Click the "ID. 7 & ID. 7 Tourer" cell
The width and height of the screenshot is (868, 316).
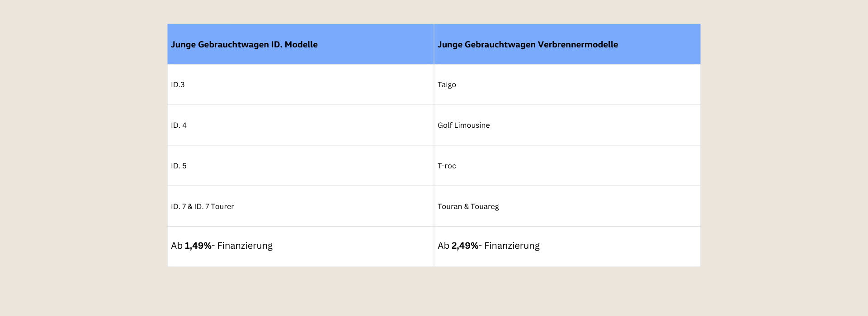(202, 207)
